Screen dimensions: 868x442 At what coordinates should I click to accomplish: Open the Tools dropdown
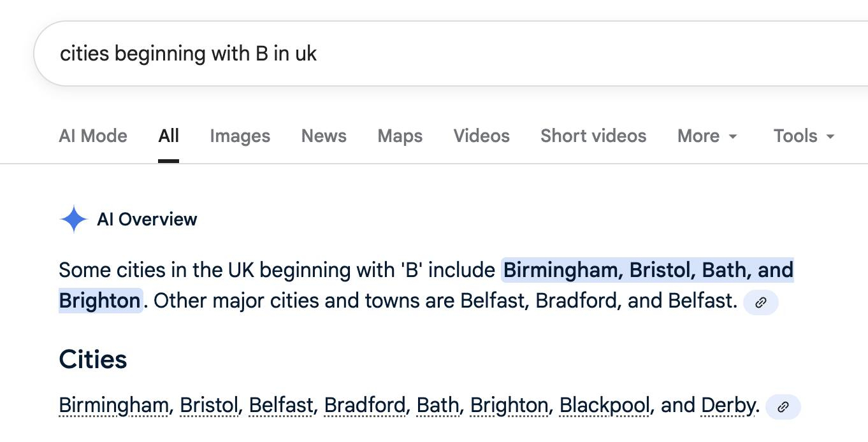click(803, 136)
